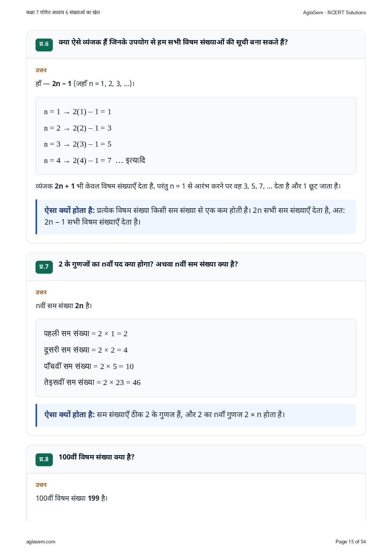The image size is (392, 555).
Task: Click question 6 heading about odd numbers
Action: pyautogui.click(x=173, y=42)
